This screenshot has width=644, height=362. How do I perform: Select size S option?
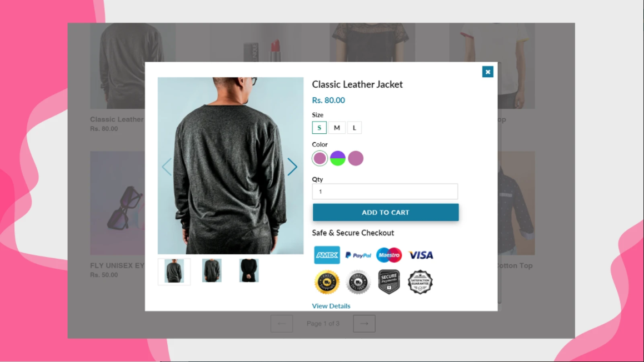pos(319,128)
